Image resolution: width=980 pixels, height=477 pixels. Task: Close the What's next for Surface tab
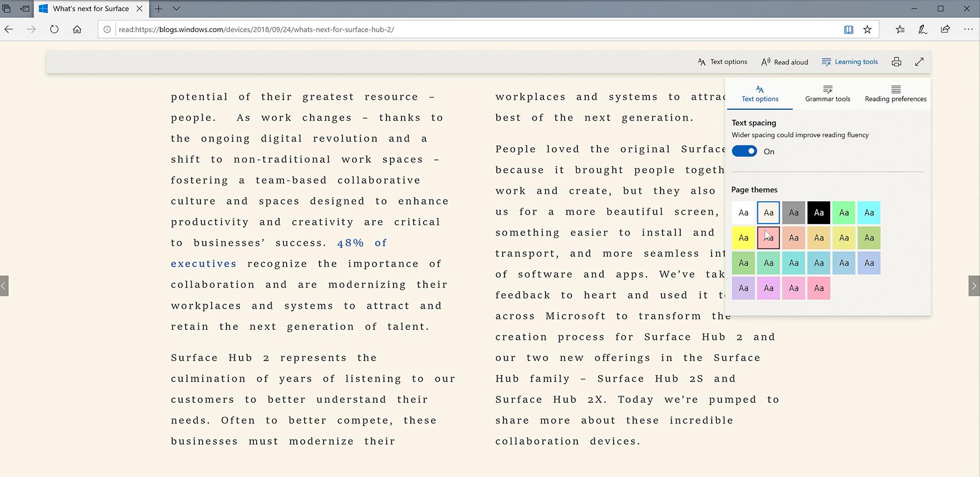[x=140, y=8]
